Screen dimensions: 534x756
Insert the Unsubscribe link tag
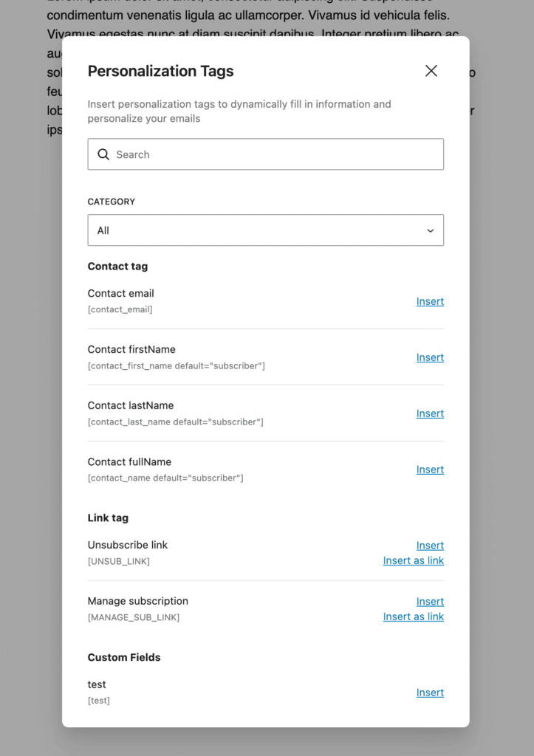(x=430, y=545)
